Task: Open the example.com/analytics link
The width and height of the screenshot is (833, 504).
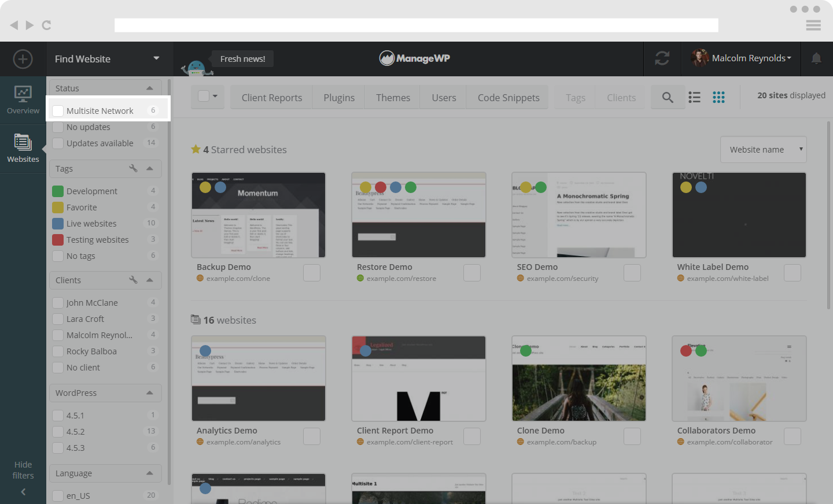Action: (x=243, y=442)
